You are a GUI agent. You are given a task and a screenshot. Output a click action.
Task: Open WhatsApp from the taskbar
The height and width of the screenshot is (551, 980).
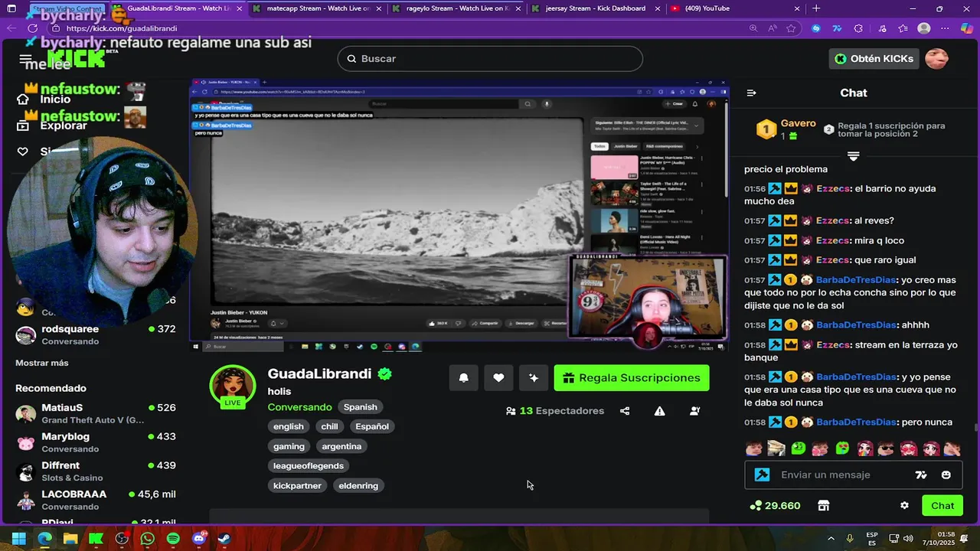148,539
